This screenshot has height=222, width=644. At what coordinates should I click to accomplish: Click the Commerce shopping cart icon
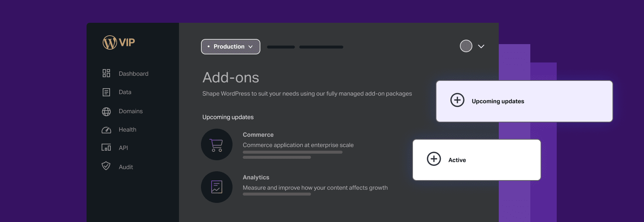point(217,145)
